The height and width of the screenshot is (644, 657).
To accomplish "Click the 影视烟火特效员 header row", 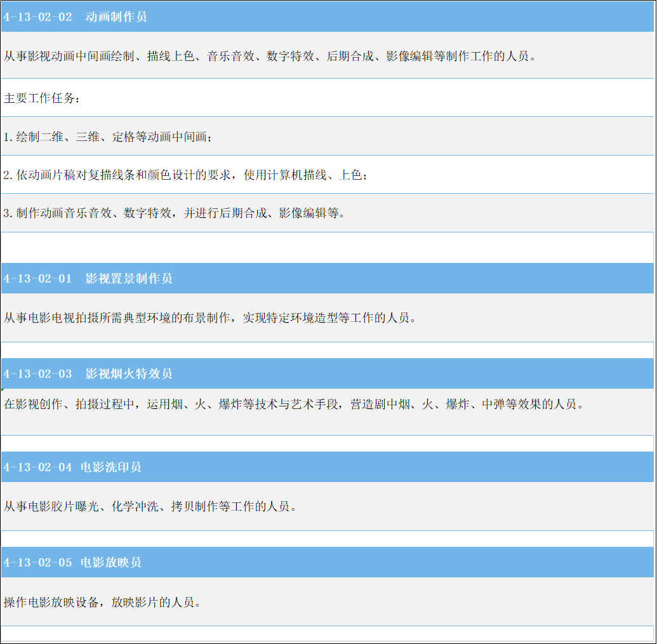I will click(x=328, y=373).
